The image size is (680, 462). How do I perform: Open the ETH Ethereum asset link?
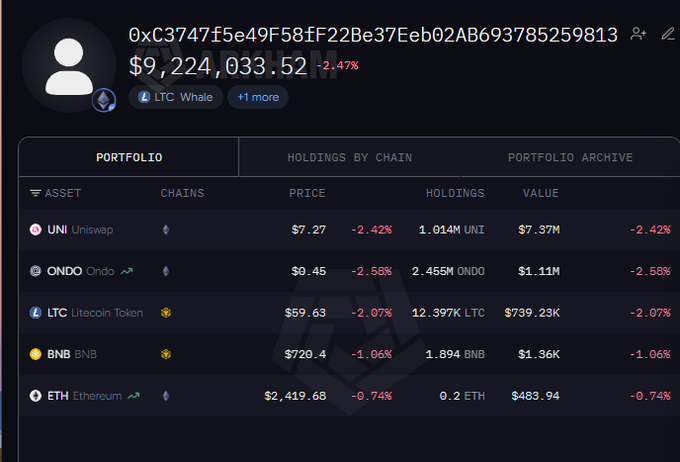(85, 396)
